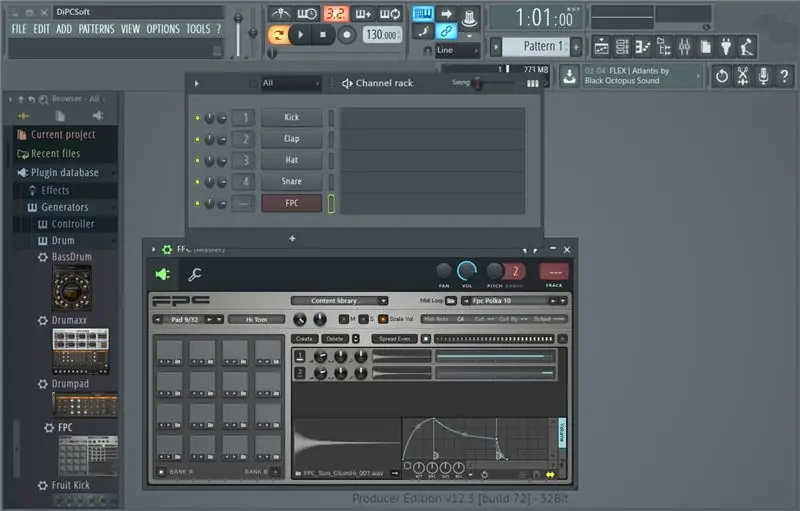
Task: Adjust the FPC channel VOL knob
Action: pos(466,271)
